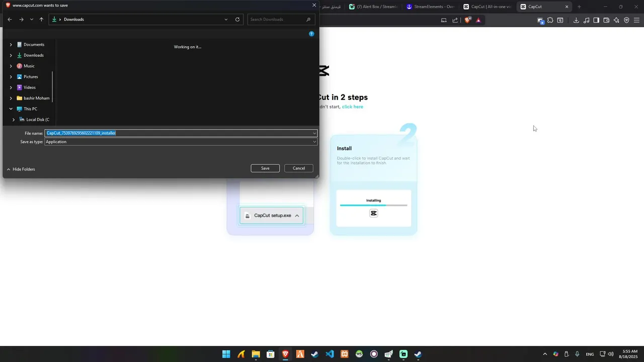
Task: Open the browser downloads icon
Action: [576, 20]
